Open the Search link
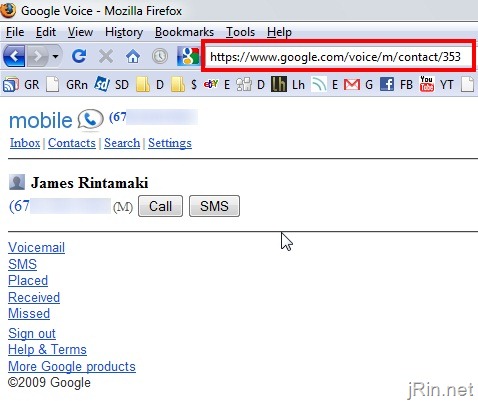The image size is (478, 401). pos(122,143)
